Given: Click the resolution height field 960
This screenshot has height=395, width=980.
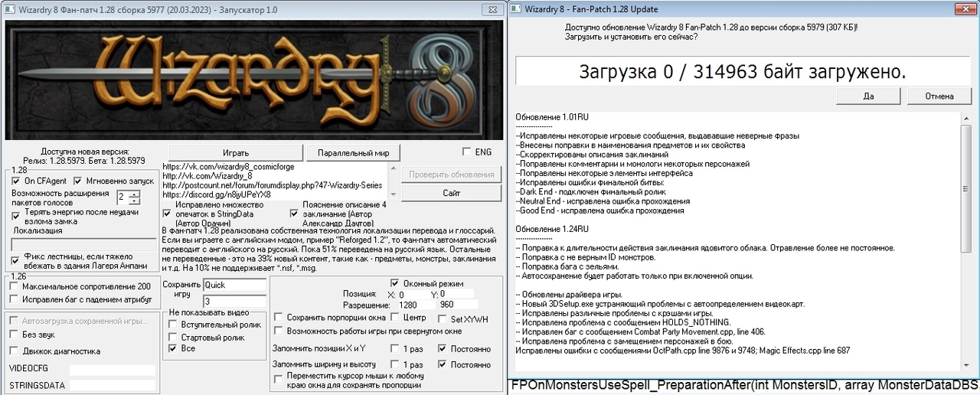Looking at the screenshot, I should 457,305.
